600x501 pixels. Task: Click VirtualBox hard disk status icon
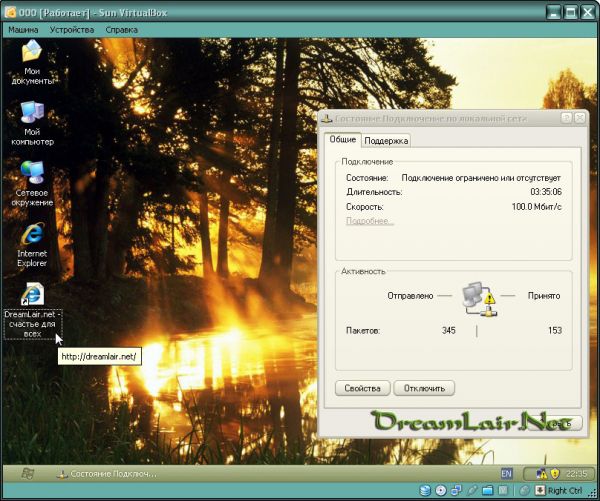point(425,491)
